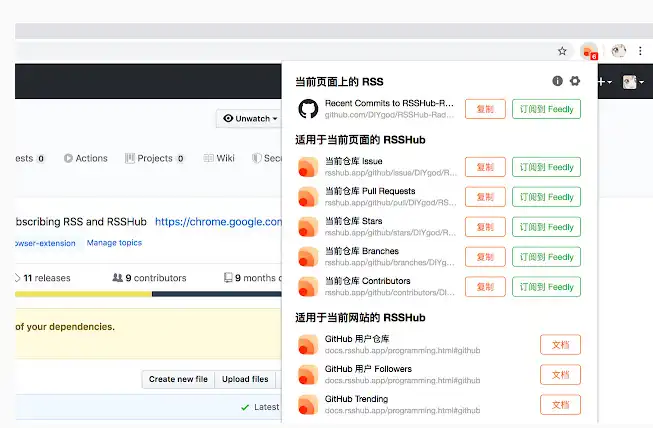Open 文档 for GitHub Trending
The height and width of the screenshot is (428, 653).
pyautogui.click(x=561, y=405)
